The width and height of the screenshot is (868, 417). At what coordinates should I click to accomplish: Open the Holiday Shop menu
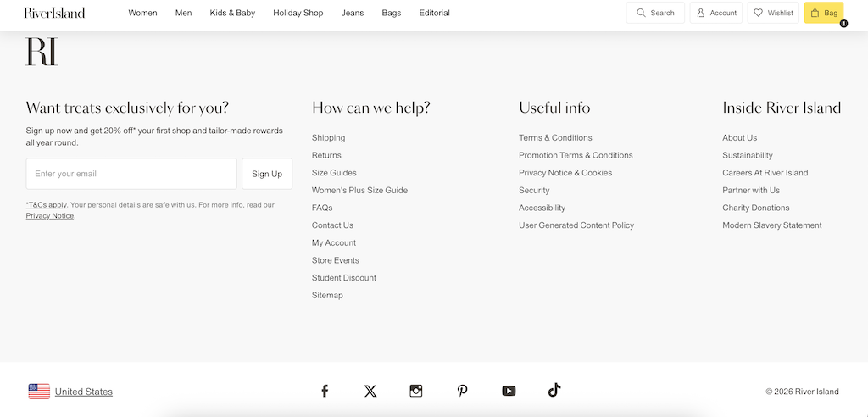[x=298, y=13]
